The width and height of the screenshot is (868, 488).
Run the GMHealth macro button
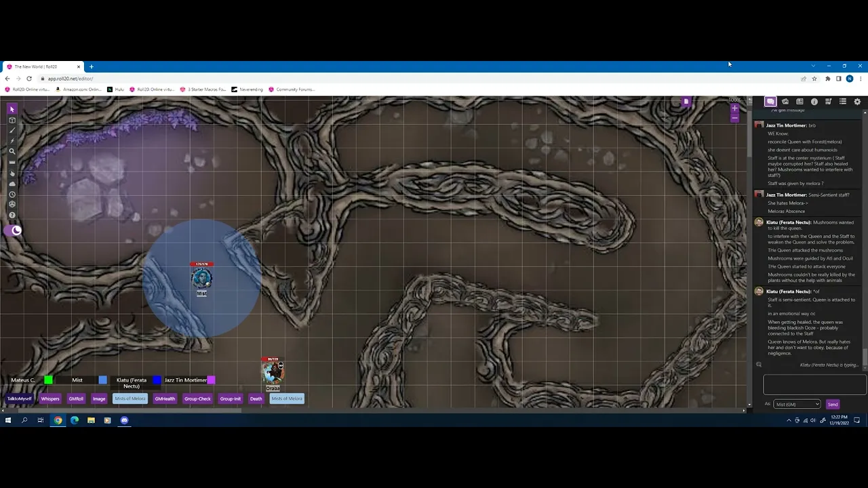(x=165, y=399)
